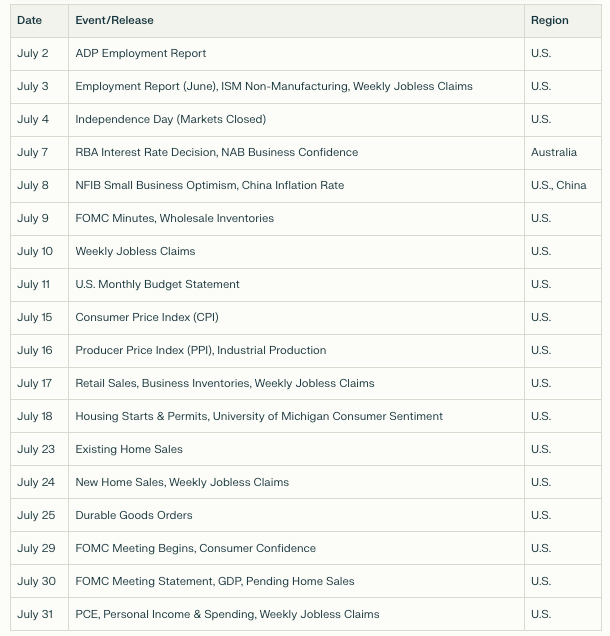Click Consumer Price Index (CPI) cell
Viewport: 610px width, 636px height.
(x=147, y=317)
